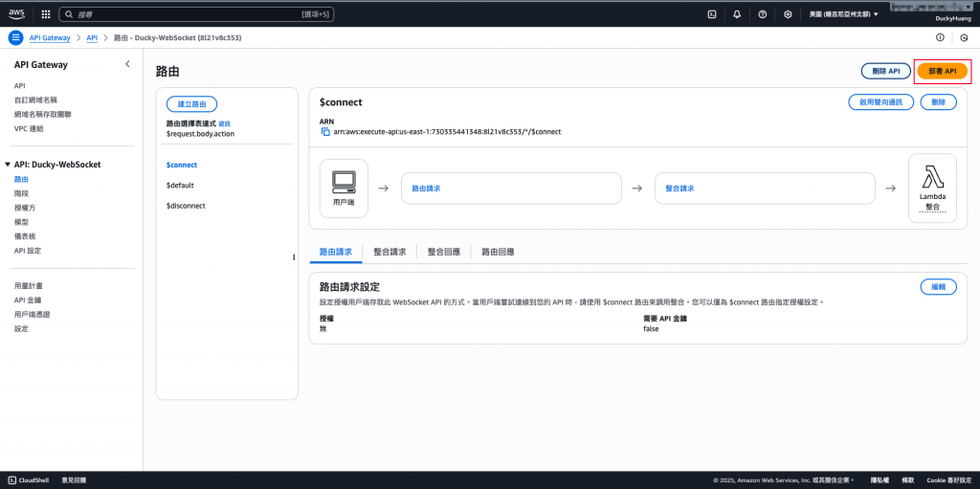Collapse the API: Ducky-WebSocket section
This screenshot has height=489, width=980.
(8, 165)
